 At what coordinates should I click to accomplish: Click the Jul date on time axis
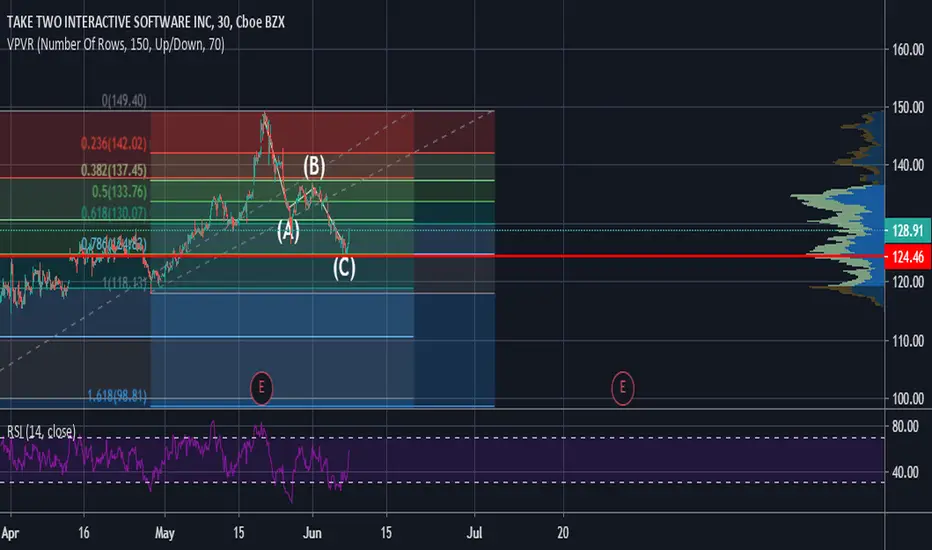[x=474, y=533]
